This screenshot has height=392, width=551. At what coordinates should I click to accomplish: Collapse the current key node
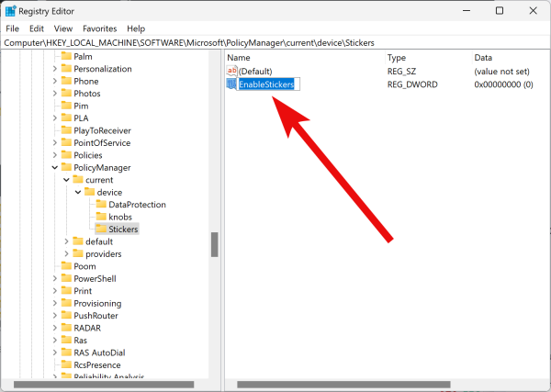[66, 180]
